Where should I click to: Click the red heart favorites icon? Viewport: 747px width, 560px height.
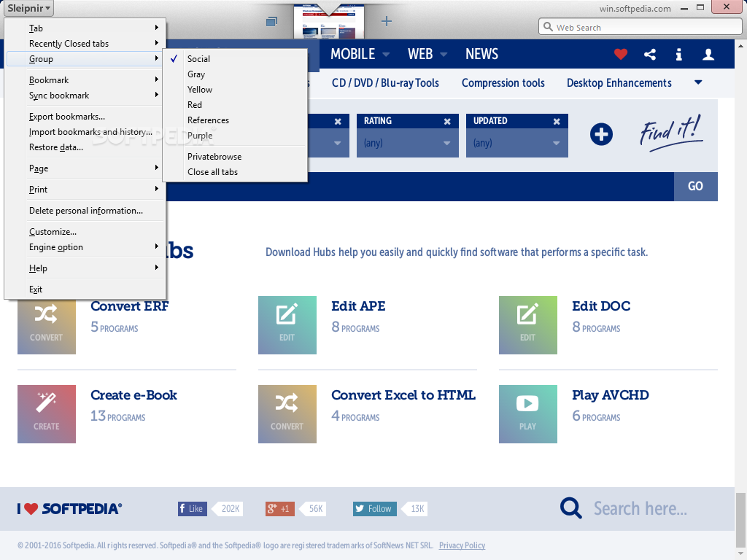click(620, 54)
